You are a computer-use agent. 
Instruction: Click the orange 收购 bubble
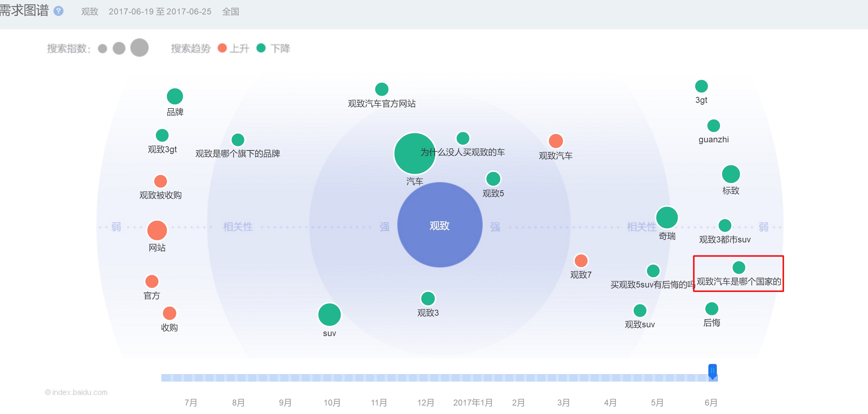169,313
